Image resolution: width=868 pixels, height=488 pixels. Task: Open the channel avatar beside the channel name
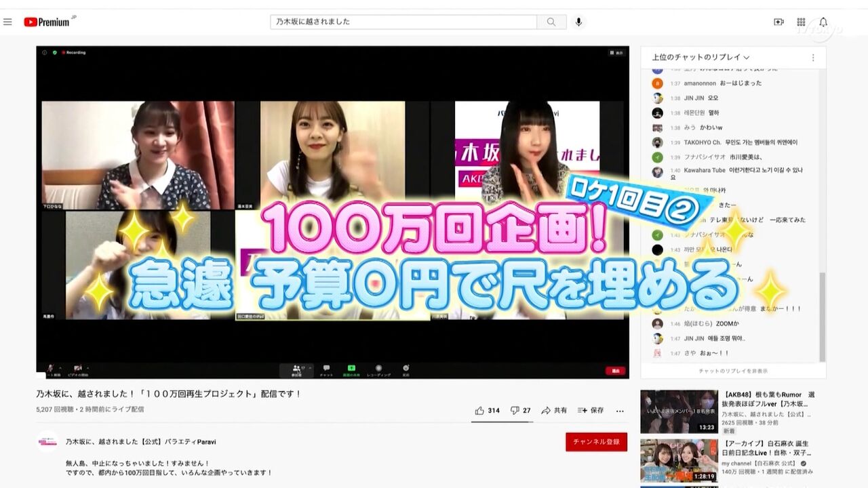click(47, 441)
